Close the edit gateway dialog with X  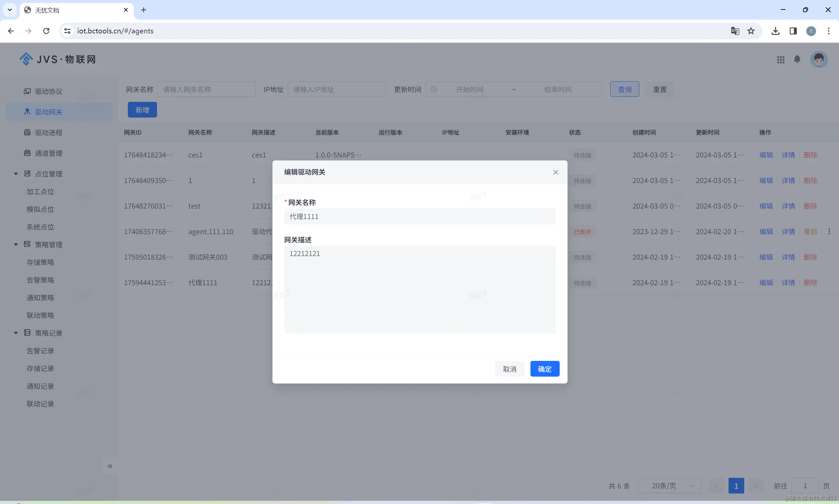pos(555,172)
